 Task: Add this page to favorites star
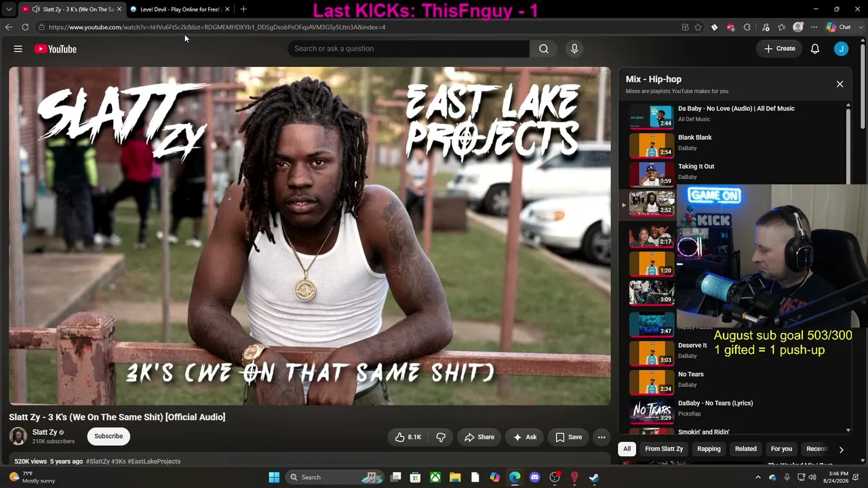[x=698, y=27]
